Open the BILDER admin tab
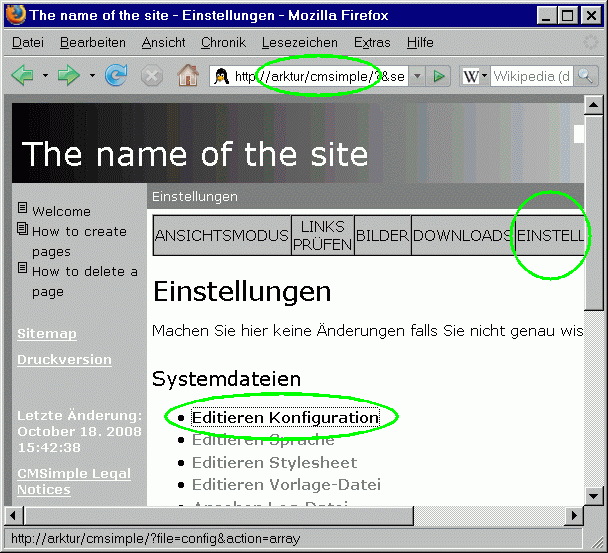The image size is (608, 553). 382,236
